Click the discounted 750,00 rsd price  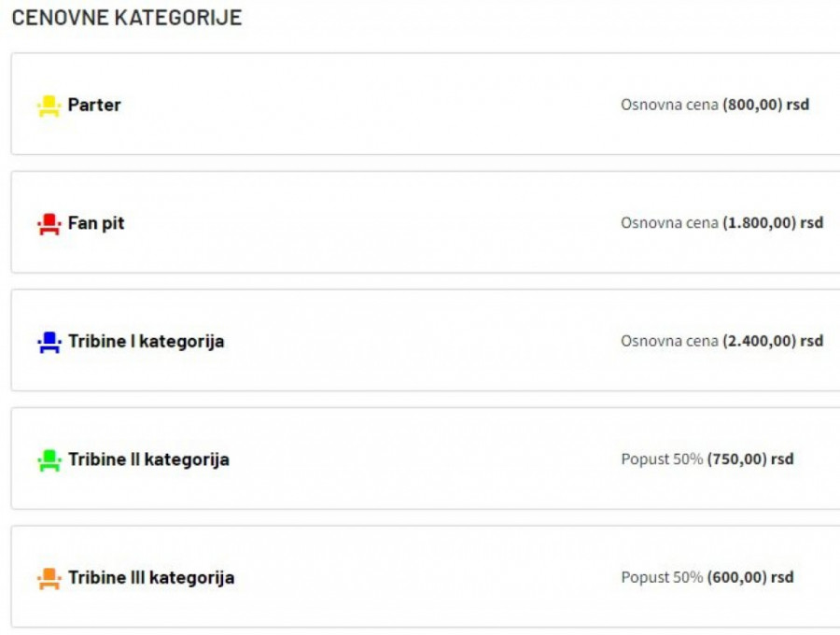tap(750, 460)
